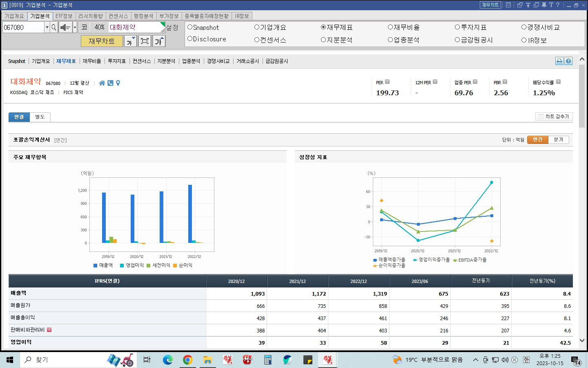Select the 투자지표 radio button
Screen dimensions: 588x368
[x=457, y=27]
